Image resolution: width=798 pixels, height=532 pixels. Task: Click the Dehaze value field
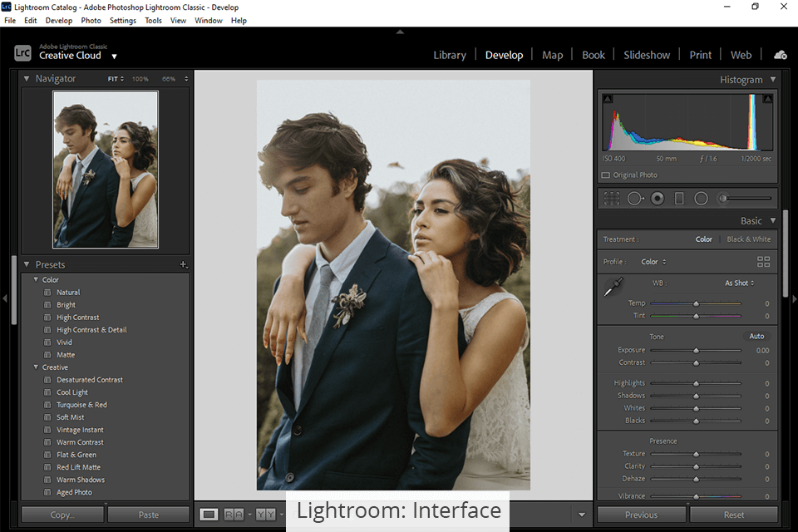[766, 479]
